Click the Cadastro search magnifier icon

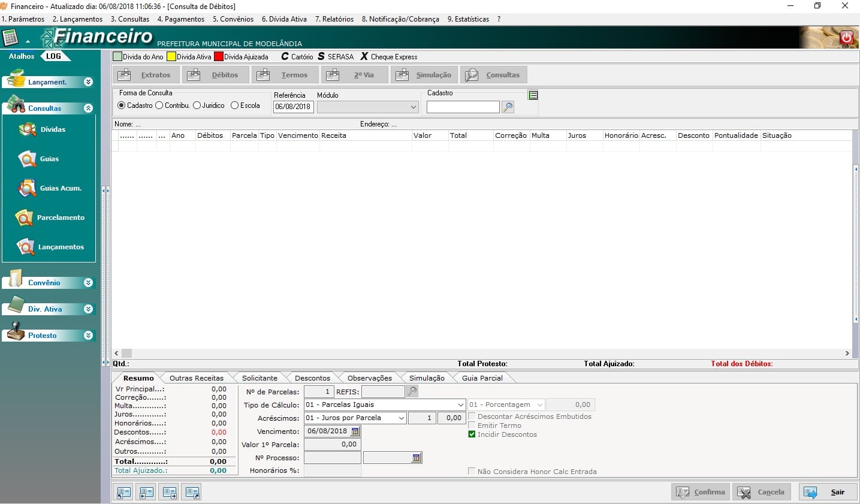click(x=508, y=107)
